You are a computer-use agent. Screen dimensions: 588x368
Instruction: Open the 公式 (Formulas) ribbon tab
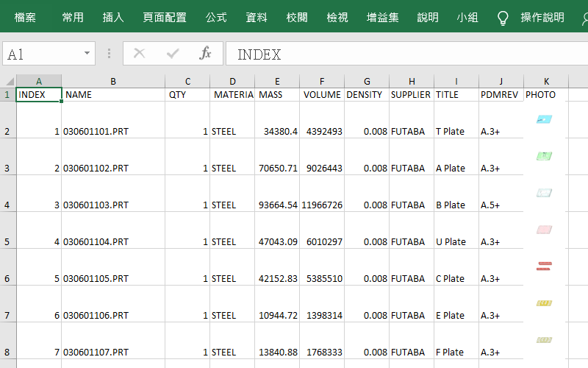216,18
